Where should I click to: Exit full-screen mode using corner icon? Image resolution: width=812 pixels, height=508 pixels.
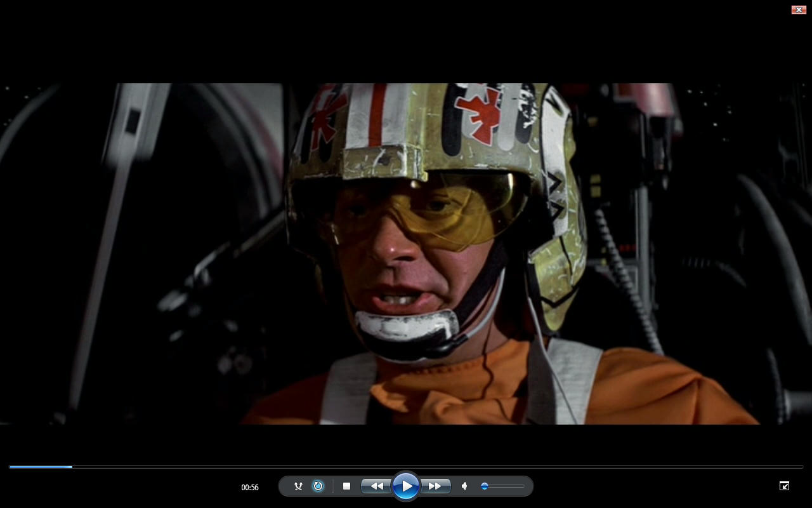(784, 486)
